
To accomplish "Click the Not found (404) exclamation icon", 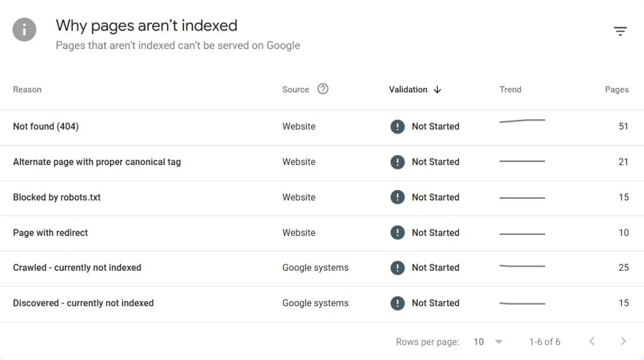I will [x=397, y=127].
